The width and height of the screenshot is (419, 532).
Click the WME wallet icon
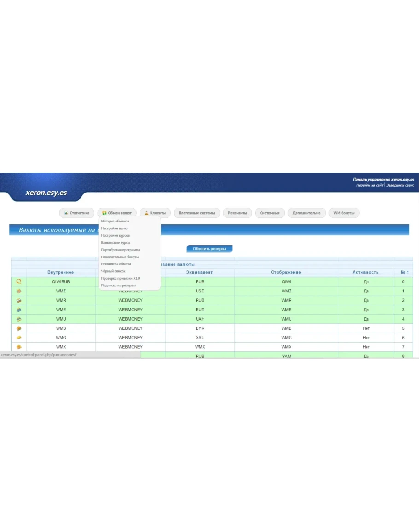point(19,310)
